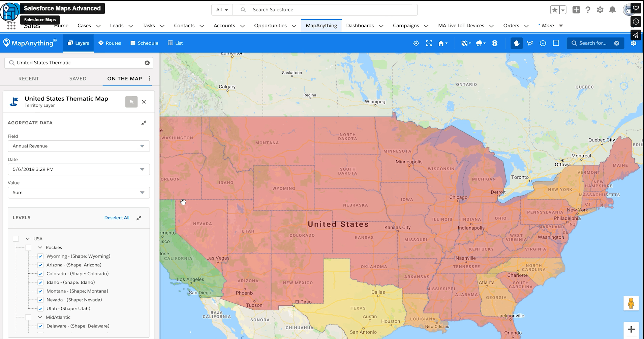The width and height of the screenshot is (644, 339).
Task: Select the lasso polygon selection tool
Action: pos(530,43)
